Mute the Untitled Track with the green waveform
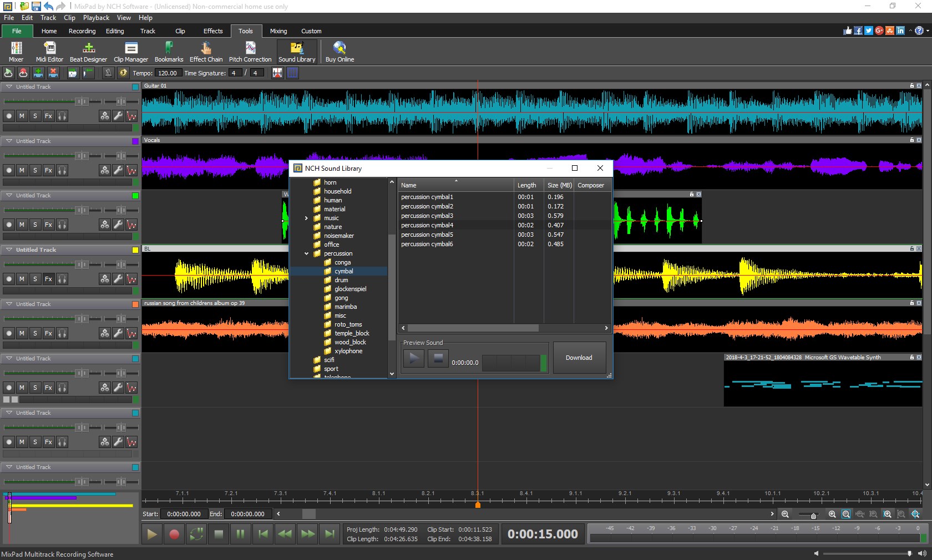 [x=21, y=225]
